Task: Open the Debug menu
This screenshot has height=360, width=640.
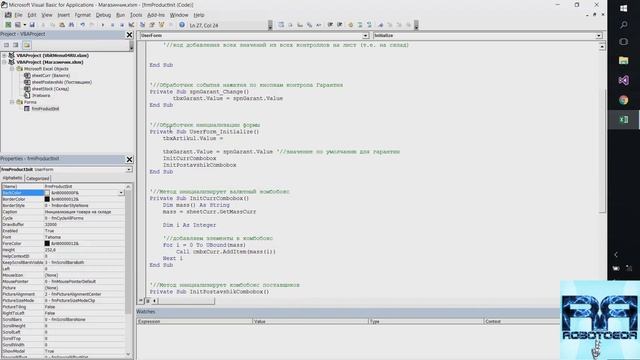Action: point(103,15)
